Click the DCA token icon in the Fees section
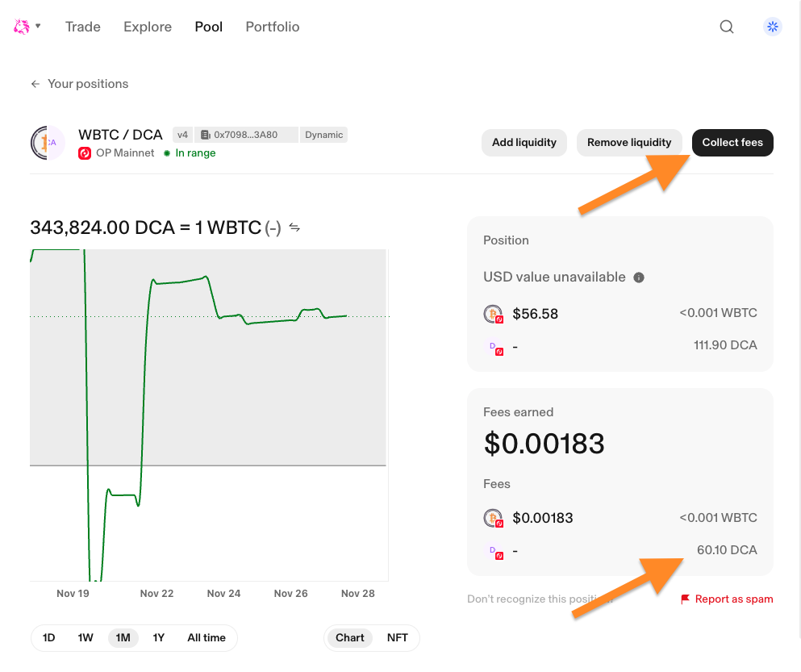This screenshot has width=801, height=672. (x=494, y=552)
